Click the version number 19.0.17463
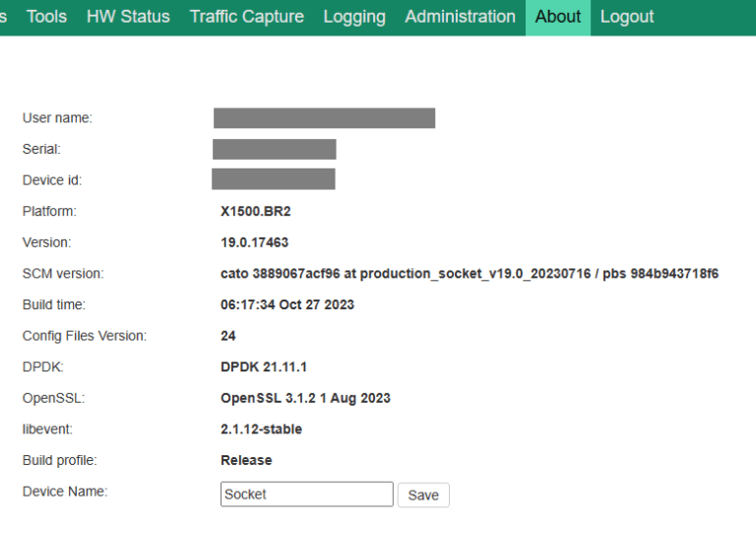Screen dimensions: 756x534 (x=254, y=242)
